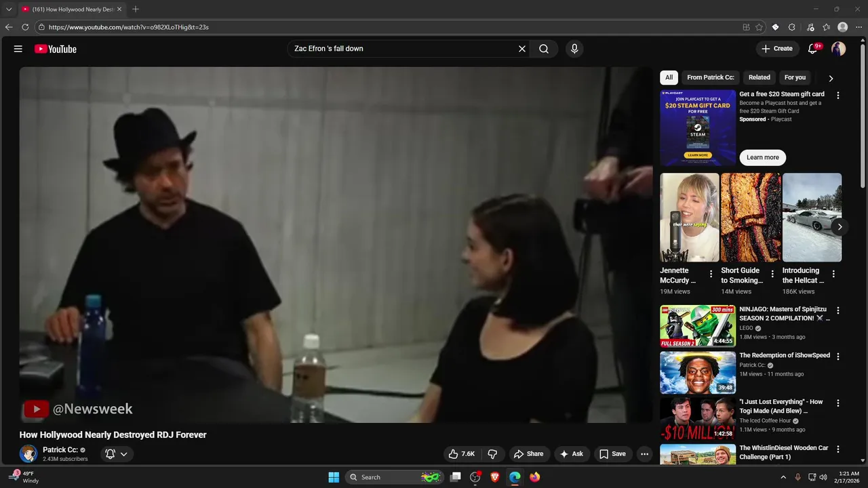
Task: Open browser Settings and more menu
Action: (x=859, y=27)
